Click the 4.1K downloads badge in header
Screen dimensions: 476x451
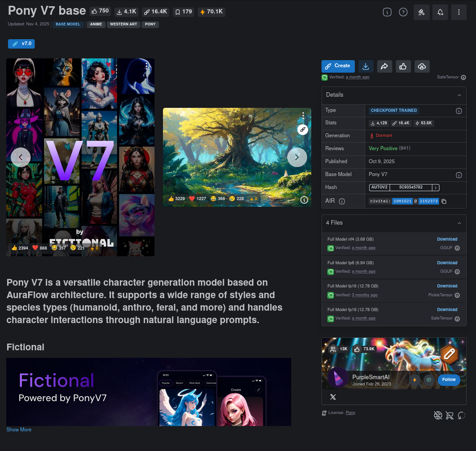pyautogui.click(x=126, y=12)
